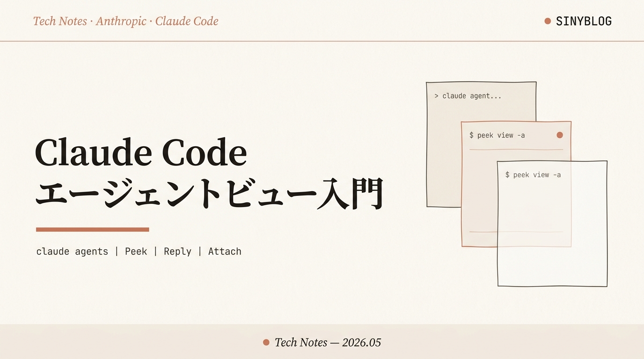Click the large bold "Claude Code" title

coord(141,152)
